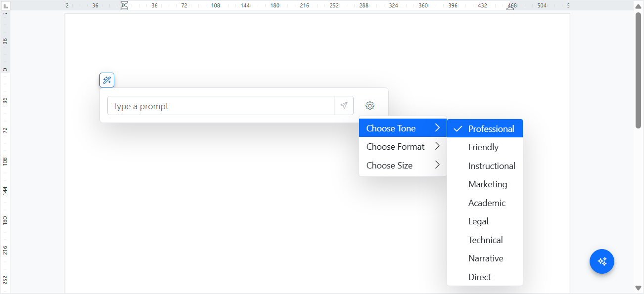Click the AI magic wand icon
This screenshot has height=294, width=644.
point(107,80)
